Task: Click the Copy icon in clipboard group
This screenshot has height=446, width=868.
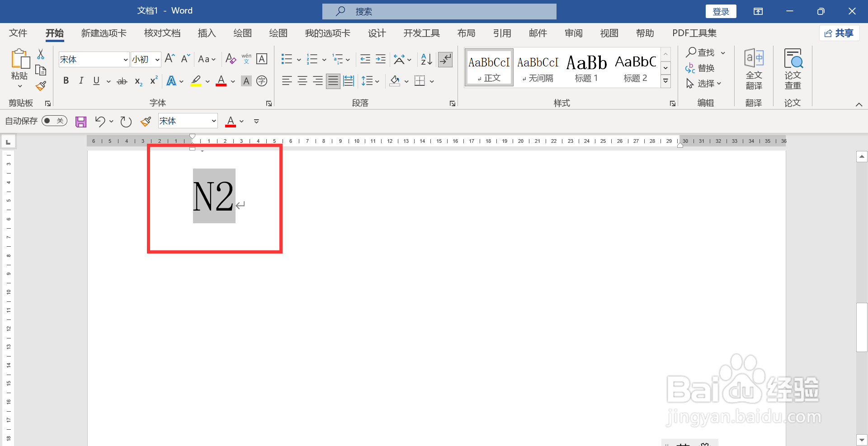Action: 41,70
